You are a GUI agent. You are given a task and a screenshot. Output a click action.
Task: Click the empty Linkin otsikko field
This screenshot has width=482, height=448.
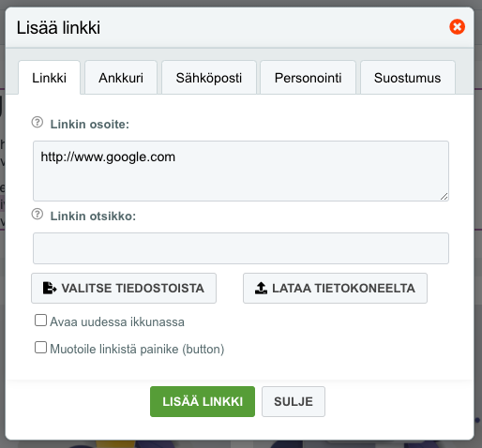click(x=241, y=248)
